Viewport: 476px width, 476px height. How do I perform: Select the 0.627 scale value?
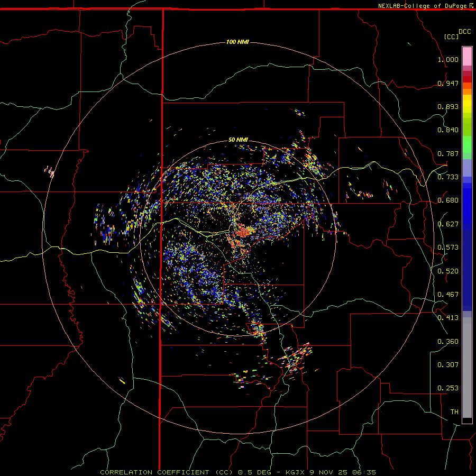pos(448,224)
